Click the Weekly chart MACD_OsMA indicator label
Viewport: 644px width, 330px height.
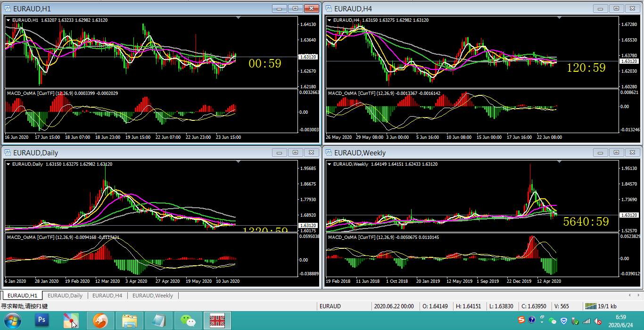click(383, 237)
